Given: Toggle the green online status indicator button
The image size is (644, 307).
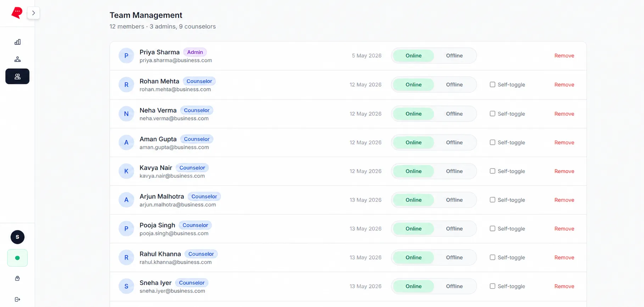Looking at the screenshot, I should pos(17,258).
